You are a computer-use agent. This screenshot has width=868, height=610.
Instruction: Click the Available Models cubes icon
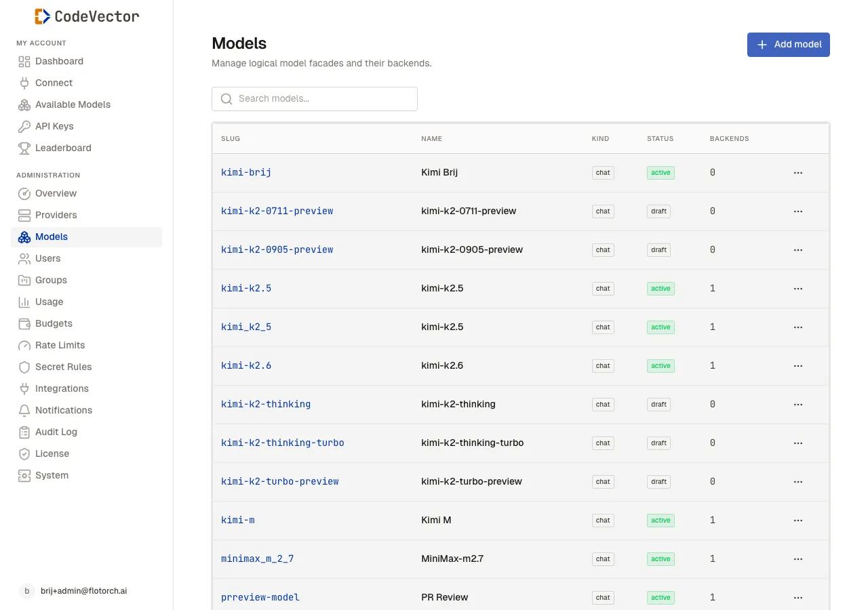coord(24,104)
